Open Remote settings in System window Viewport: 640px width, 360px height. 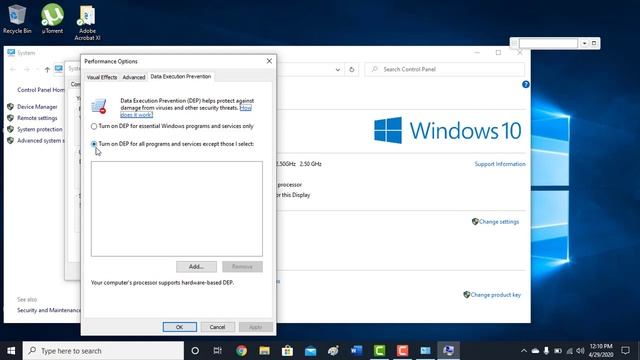point(37,118)
